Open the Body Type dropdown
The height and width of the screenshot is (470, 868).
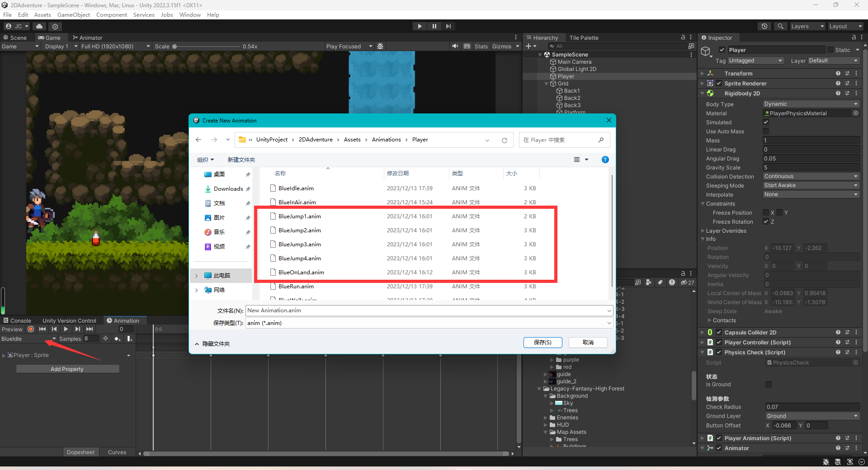(x=811, y=104)
